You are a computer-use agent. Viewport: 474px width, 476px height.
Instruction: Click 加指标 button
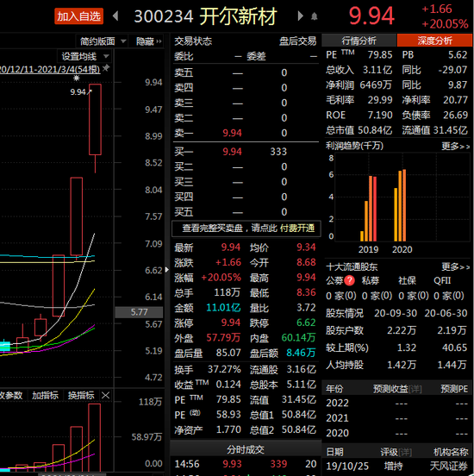pyautogui.click(x=45, y=396)
